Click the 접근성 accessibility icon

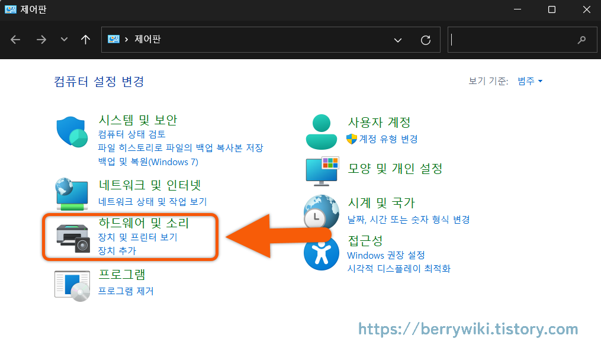click(322, 252)
